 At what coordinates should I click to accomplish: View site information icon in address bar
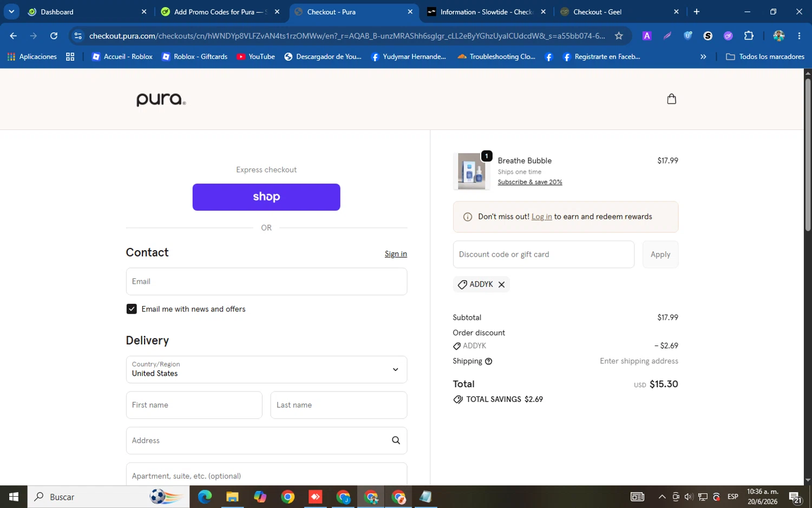click(x=78, y=36)
